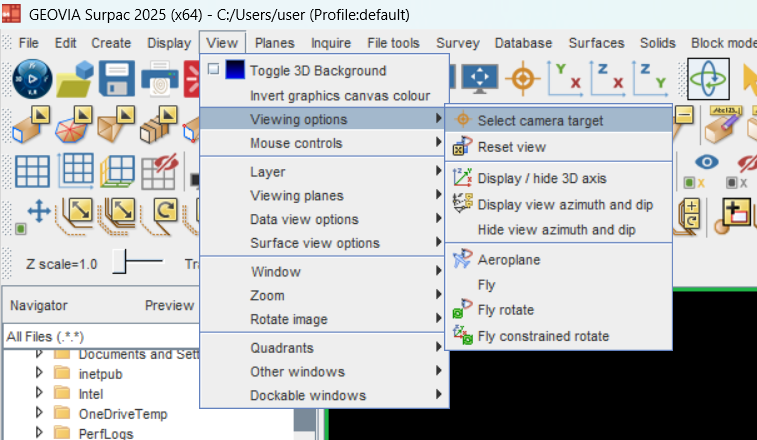Select the Documents and Settings folder

pos(138,354)
